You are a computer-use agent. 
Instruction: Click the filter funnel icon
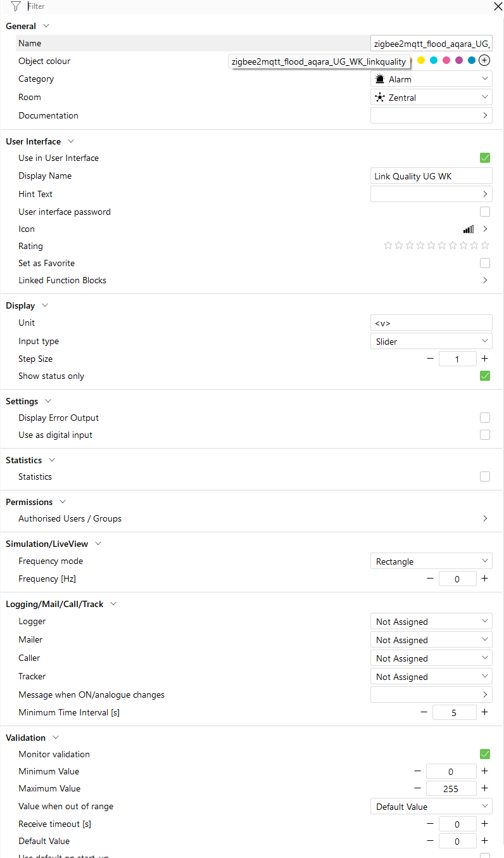click(x=16, y=6)
